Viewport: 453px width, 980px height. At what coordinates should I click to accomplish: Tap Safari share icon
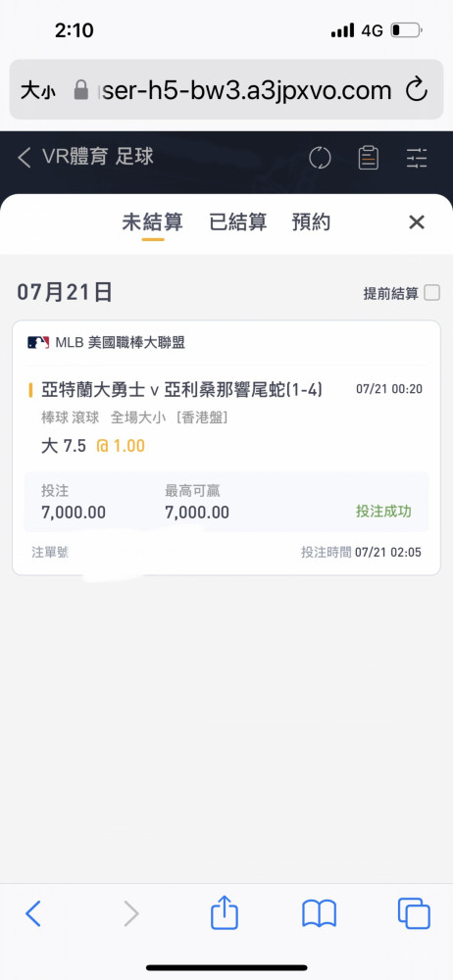(x=225, y=911)
